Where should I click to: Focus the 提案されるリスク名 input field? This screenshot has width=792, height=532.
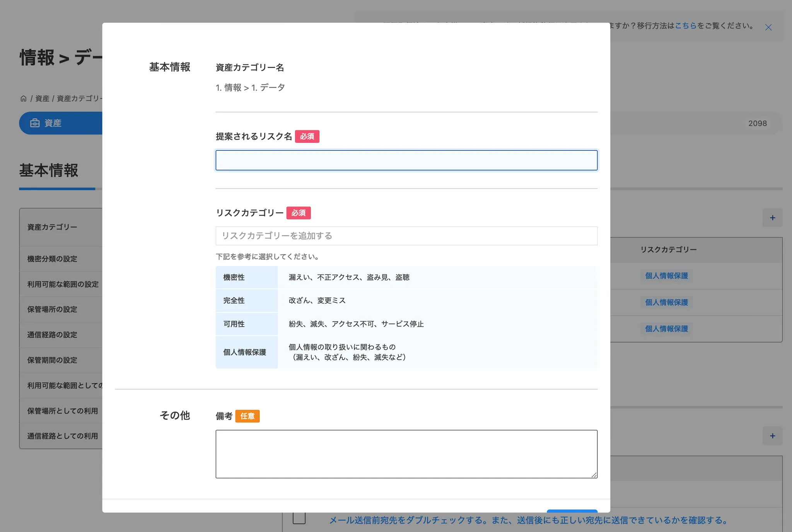(406, 160)
